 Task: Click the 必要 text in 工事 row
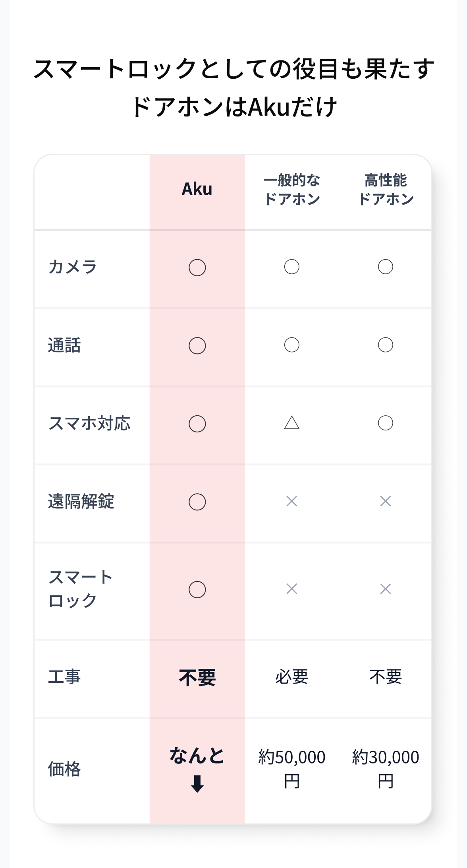pos(292,677)
